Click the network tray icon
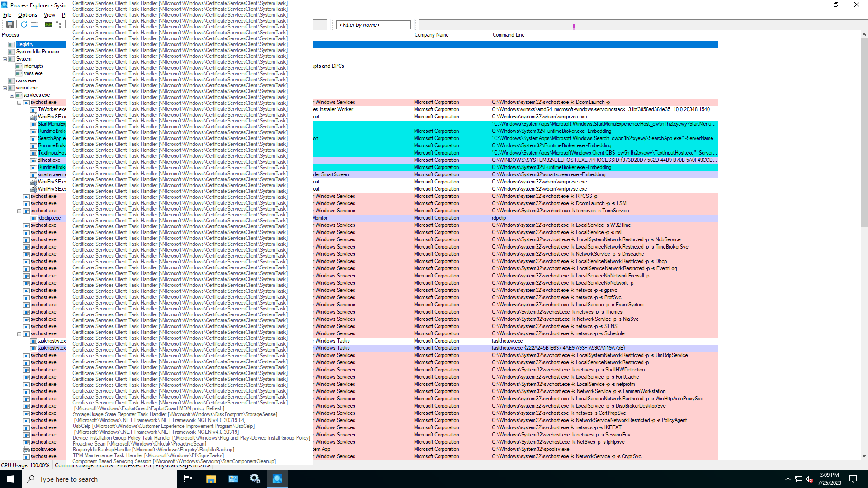This screenshot has width=868, height=488. pos(799,479)
